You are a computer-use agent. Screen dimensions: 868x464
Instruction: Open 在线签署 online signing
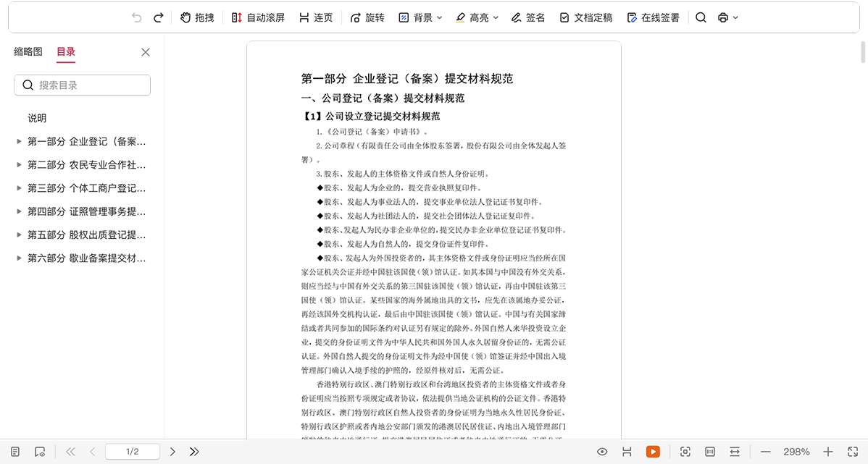(653, 17)
